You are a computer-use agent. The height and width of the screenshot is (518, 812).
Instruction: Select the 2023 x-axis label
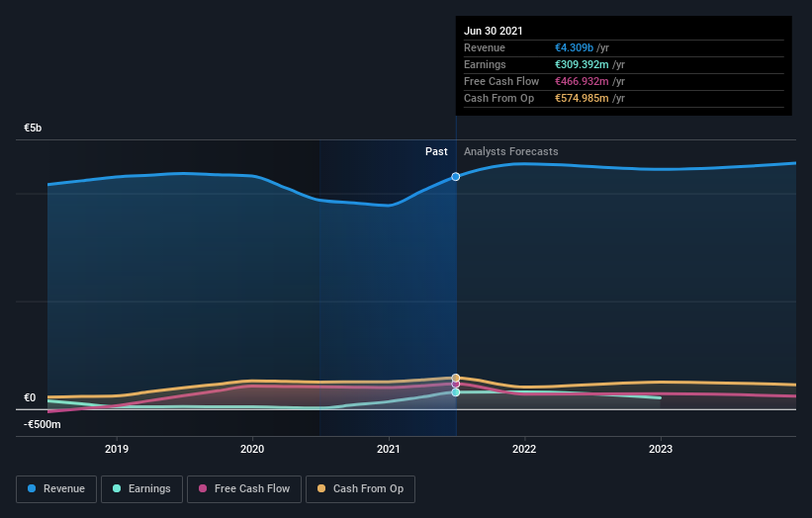click(x=661, y=449)
